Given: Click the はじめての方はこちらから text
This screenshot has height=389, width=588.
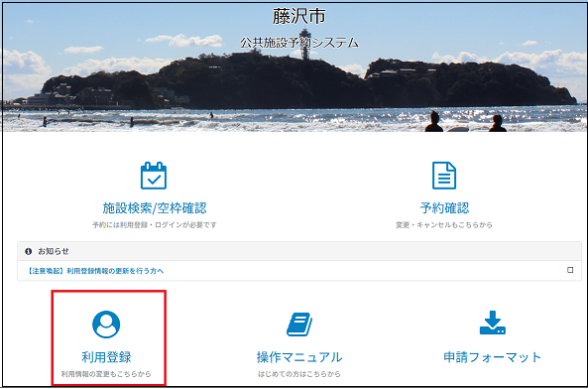Looking at the screenshot, I should (x=299, y=374).
